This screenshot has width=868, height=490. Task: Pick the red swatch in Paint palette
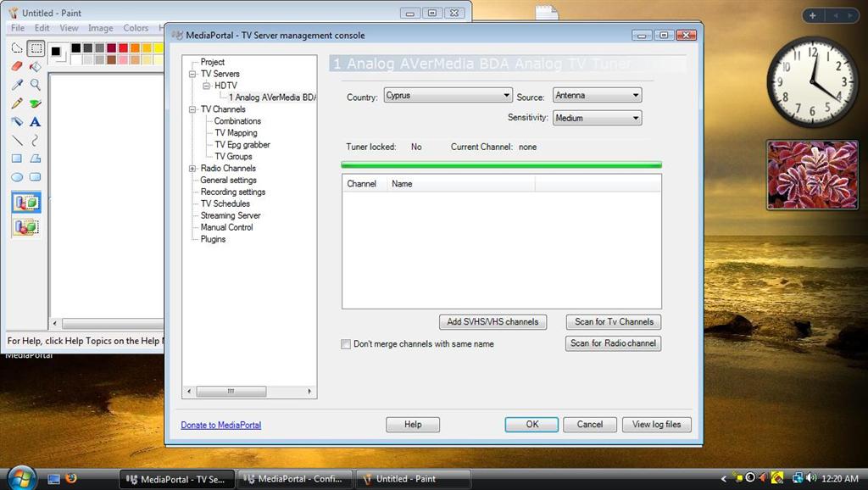click(x=123, y=48)
